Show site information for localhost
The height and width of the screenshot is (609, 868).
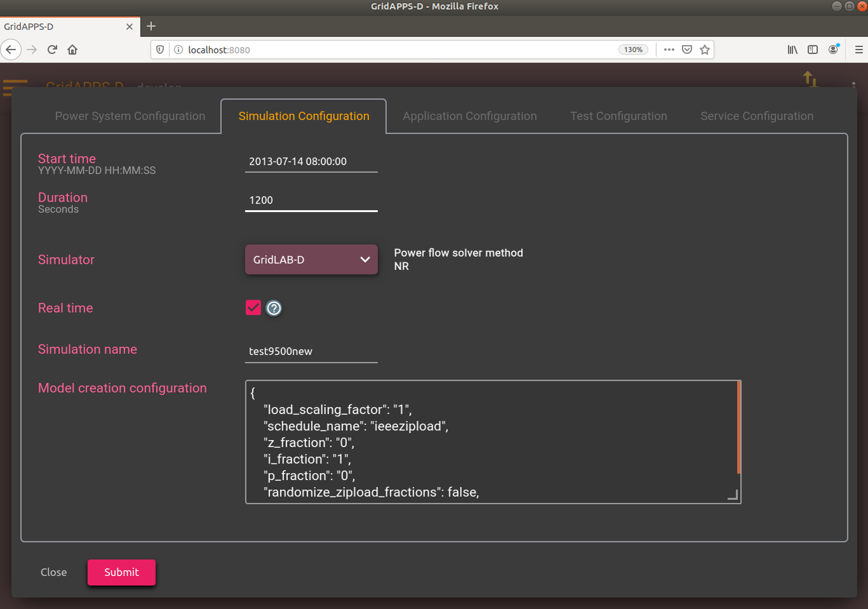(179, 50)
